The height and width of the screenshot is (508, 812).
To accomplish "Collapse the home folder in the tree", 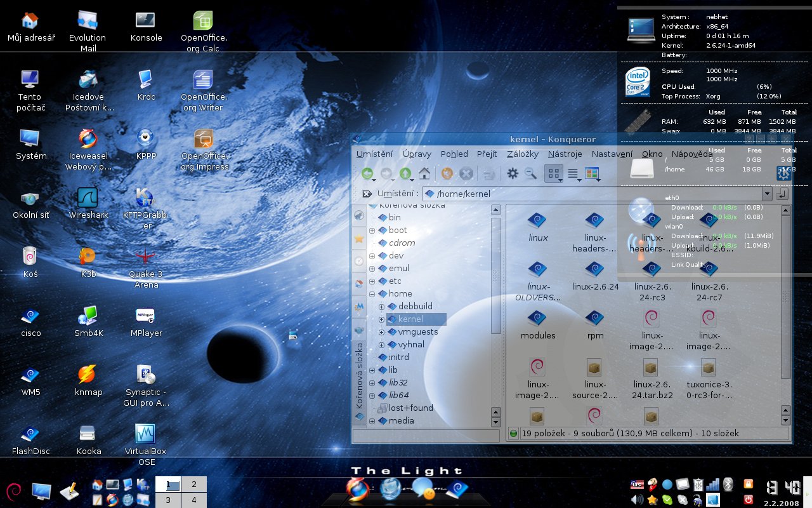I will (x=372, y=294).
